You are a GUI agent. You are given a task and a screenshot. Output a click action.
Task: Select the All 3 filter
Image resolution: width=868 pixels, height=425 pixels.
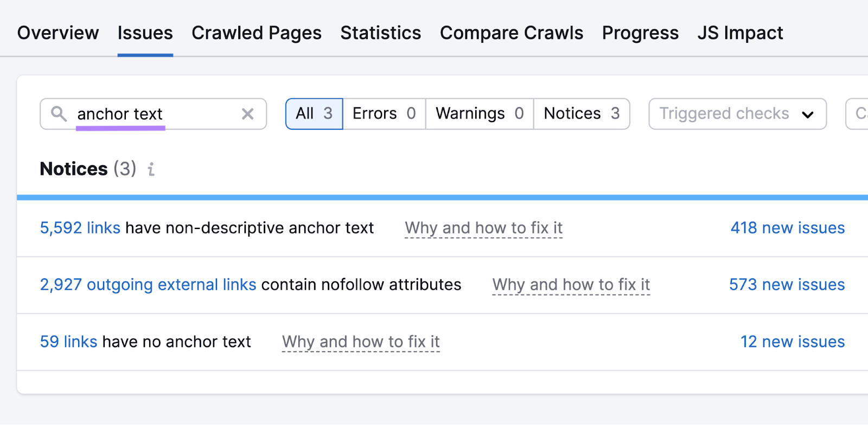(314, 114)
